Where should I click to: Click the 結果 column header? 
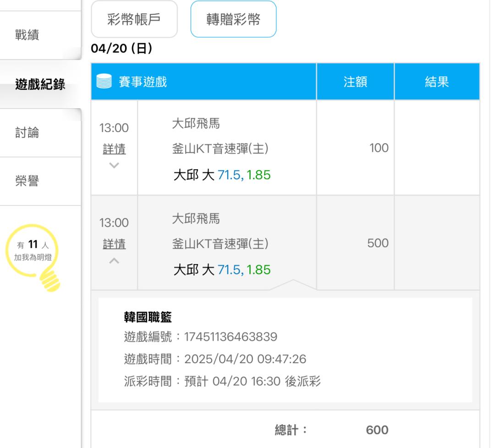(x=437, y=82)
